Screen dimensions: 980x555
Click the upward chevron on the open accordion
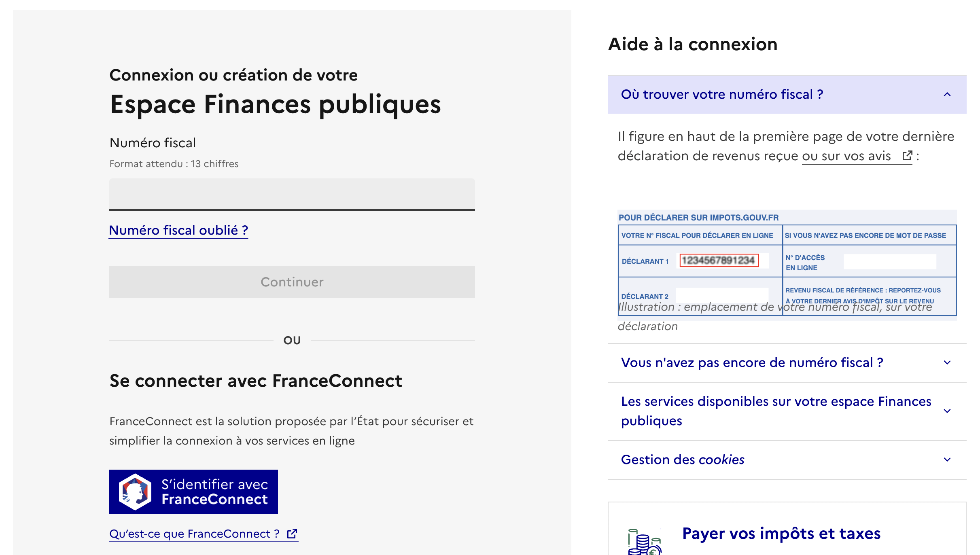click(x=947, y=94)
